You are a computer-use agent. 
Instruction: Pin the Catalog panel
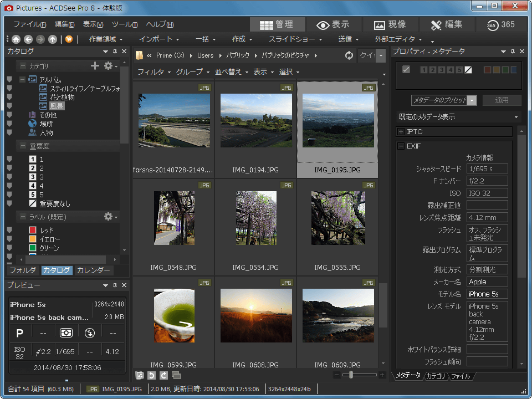tap(115, 52)
